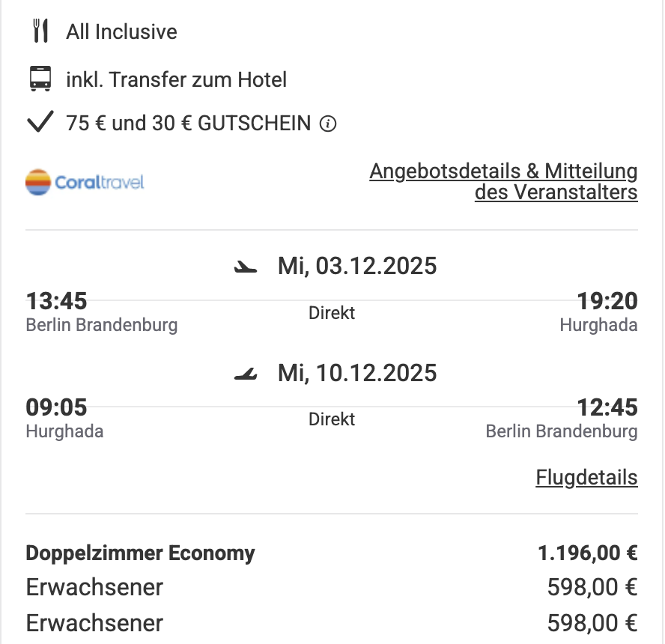
Task: Select the outbound date Mi, 03.12.2025
Action: click(x=356, y=266)
